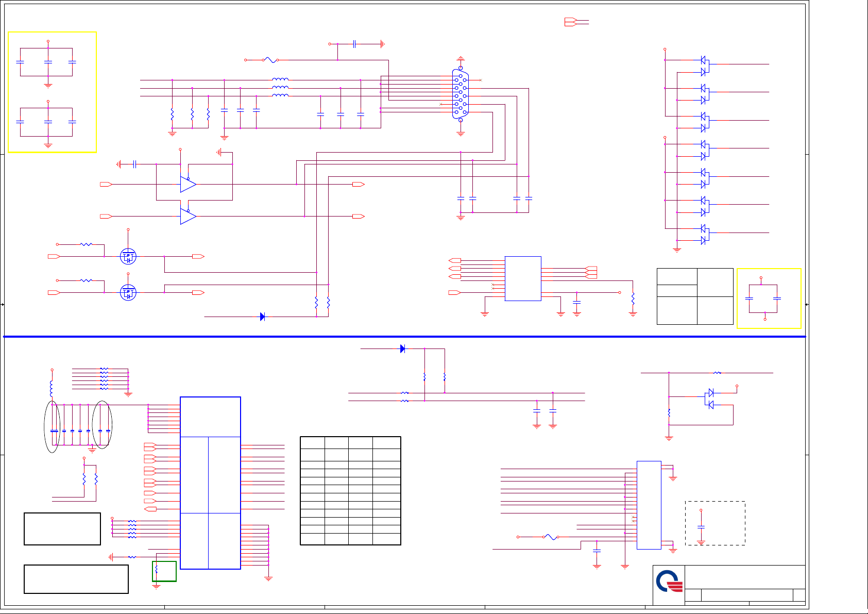Image resolution: width=868 pixels, height=614 pixels.
Task: Select the large blue-outlined IC block
Action: coord(210,483)
